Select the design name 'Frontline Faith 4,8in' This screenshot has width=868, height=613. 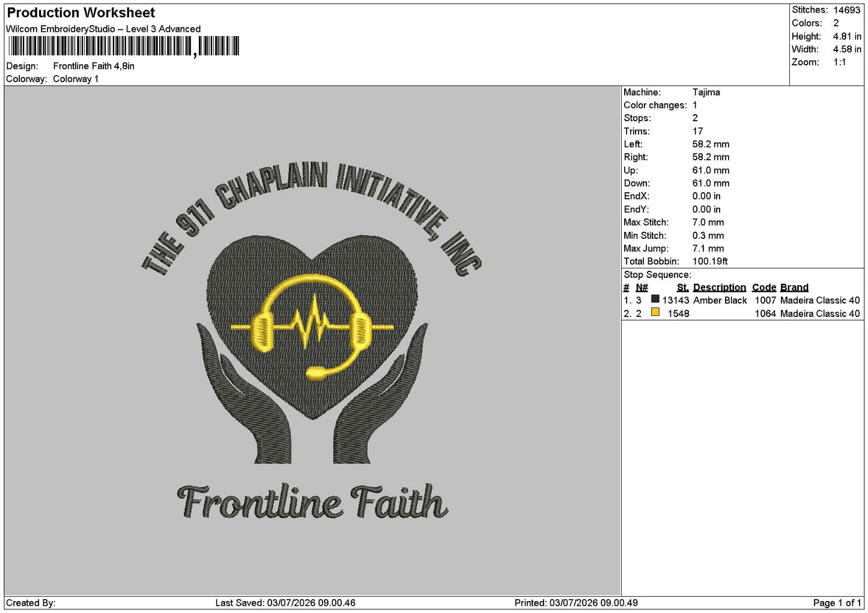pos(94,66)
